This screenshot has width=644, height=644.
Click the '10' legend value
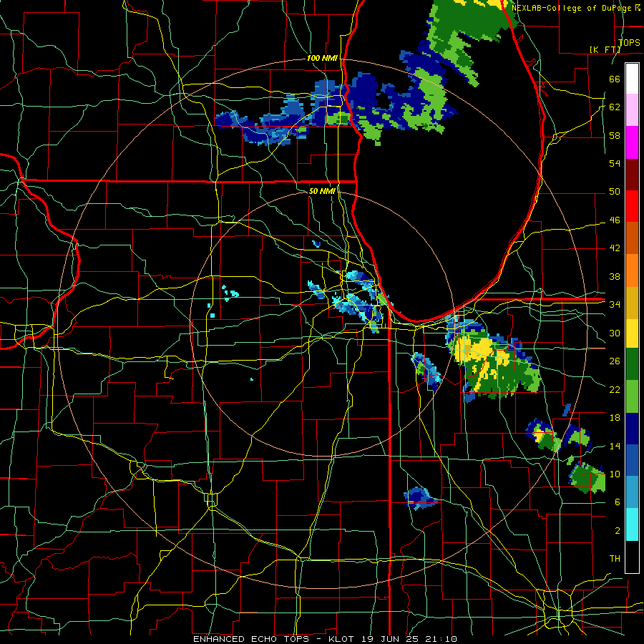(x=615, y=474)
